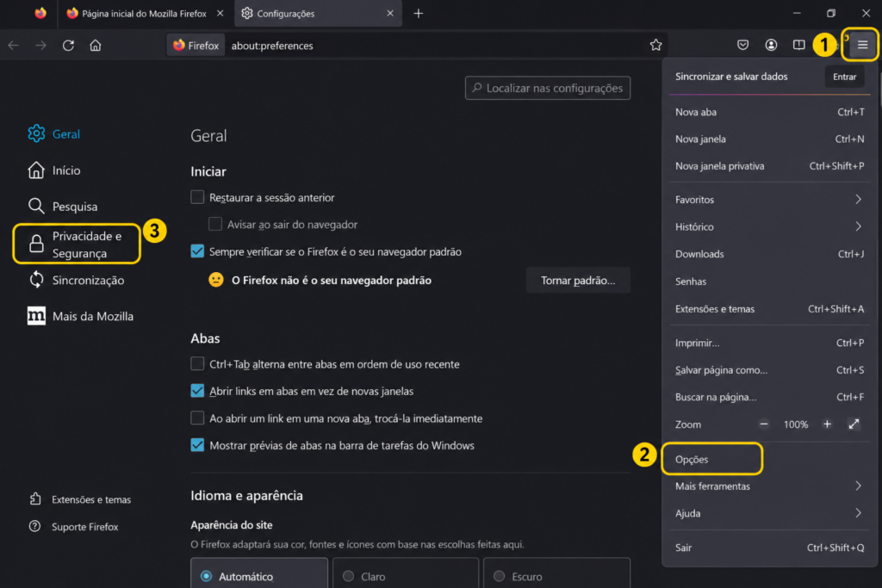The image size is (882, 588).
Task: Open the Pocket save icon
Action: tap(742, 45)
